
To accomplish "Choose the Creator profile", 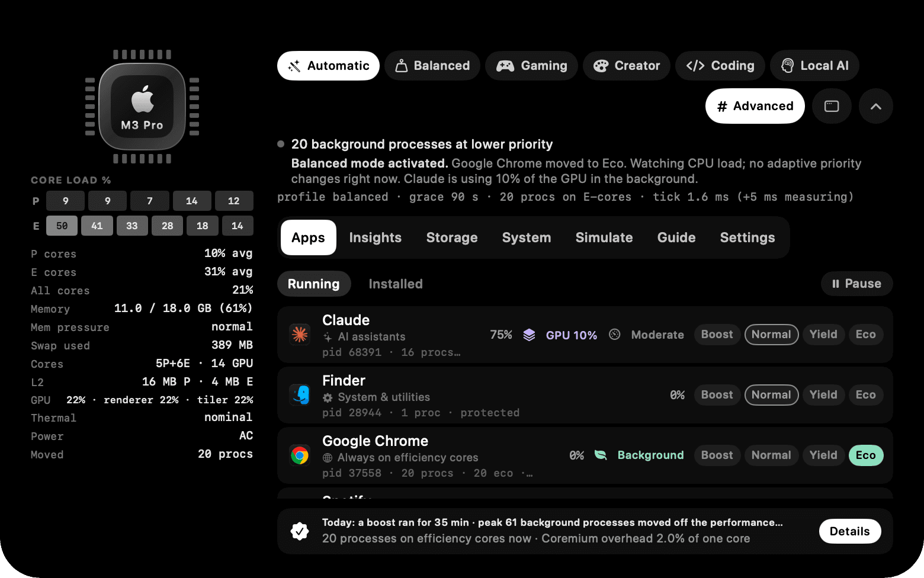I will click(x=627, y=66).
